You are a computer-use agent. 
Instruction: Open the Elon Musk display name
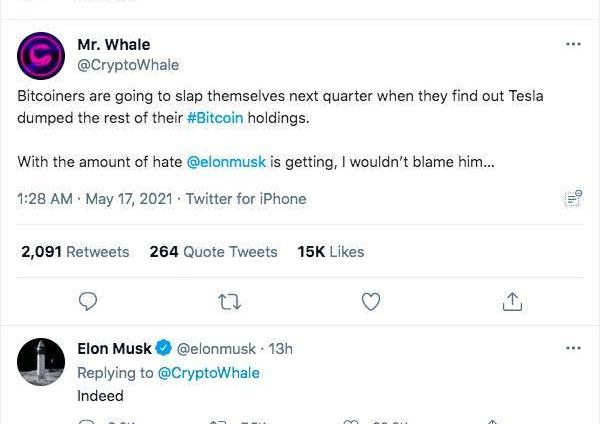[x=114, y=349]
